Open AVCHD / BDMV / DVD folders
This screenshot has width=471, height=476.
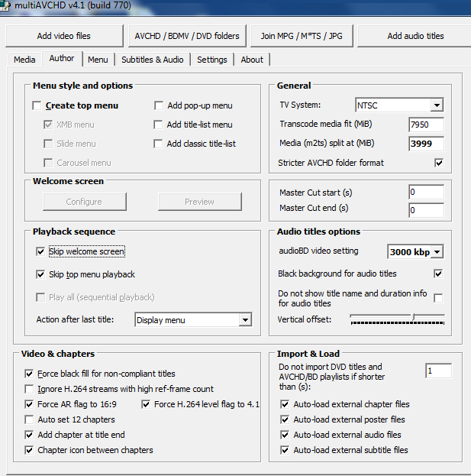187,36
